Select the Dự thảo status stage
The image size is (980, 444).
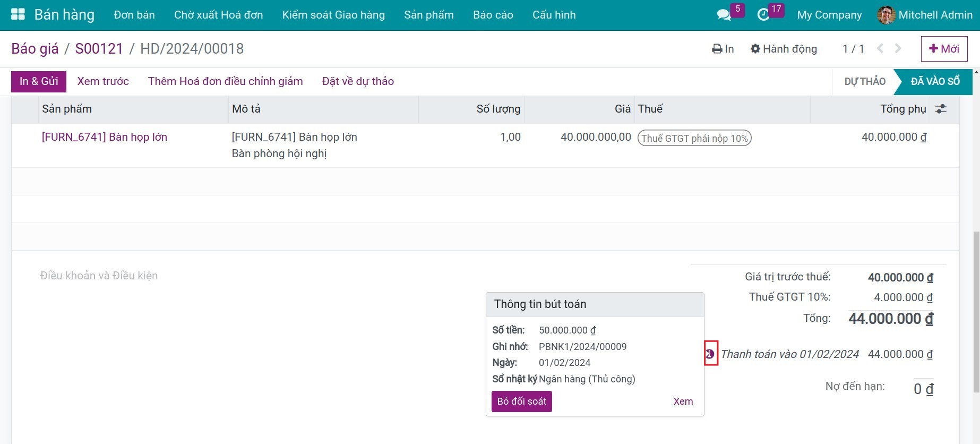pos(864,81)
